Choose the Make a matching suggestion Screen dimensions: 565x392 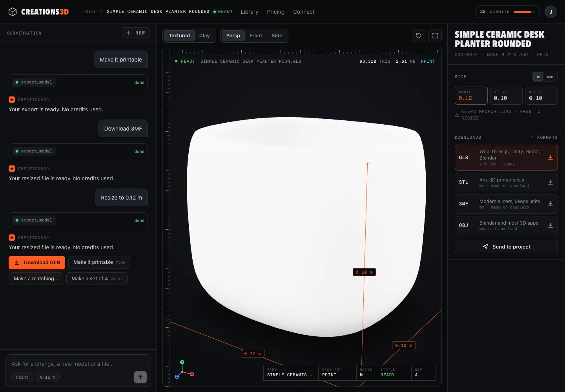[36, 279]
